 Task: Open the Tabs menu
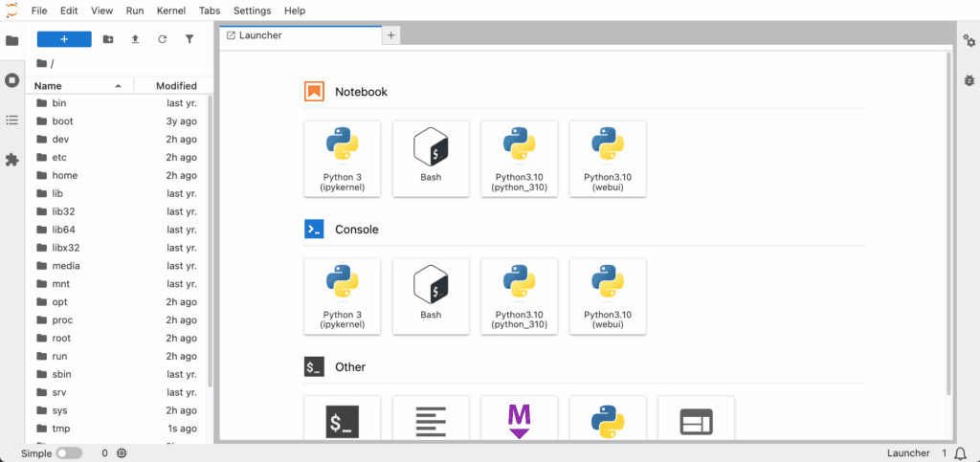[210, 11]
